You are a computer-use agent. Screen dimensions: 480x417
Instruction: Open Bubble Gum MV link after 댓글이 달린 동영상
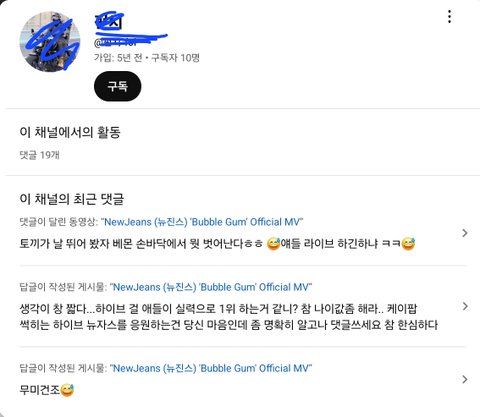202,222
